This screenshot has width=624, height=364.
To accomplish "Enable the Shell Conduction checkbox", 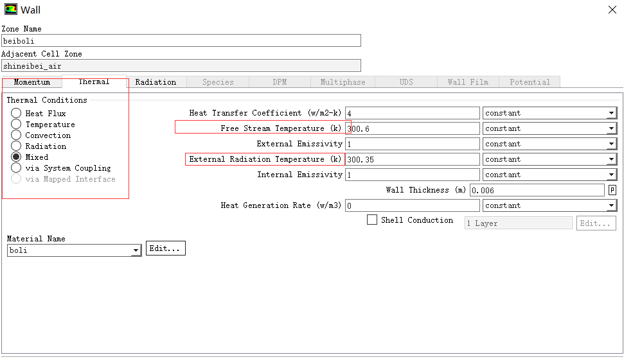I will (372, 220).
